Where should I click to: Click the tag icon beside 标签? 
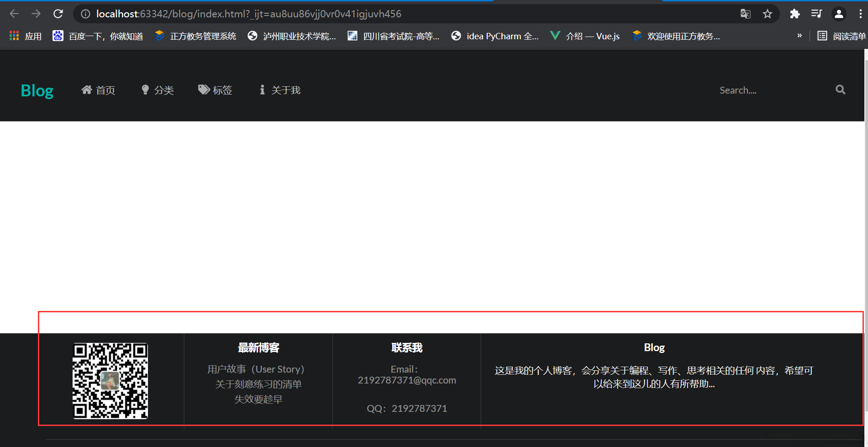[x=204, y=89]
